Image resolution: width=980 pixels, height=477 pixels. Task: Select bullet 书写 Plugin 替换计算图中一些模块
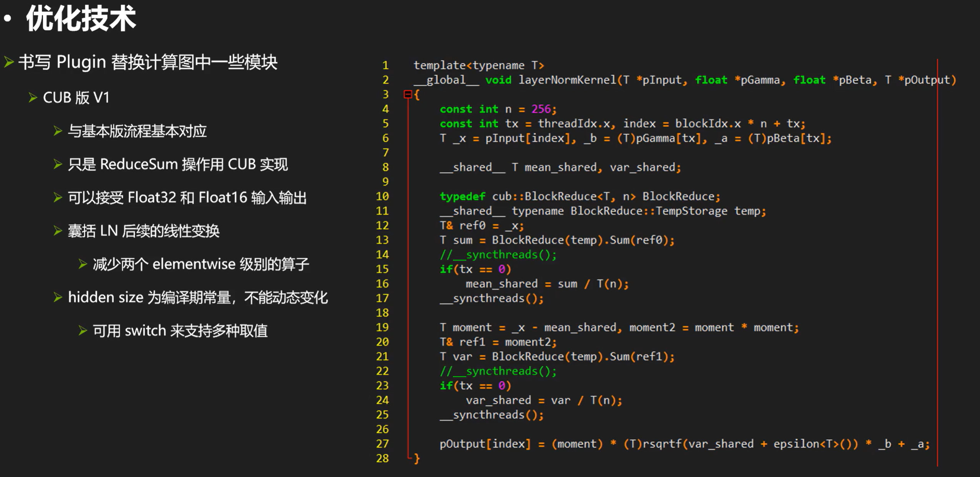148,62
